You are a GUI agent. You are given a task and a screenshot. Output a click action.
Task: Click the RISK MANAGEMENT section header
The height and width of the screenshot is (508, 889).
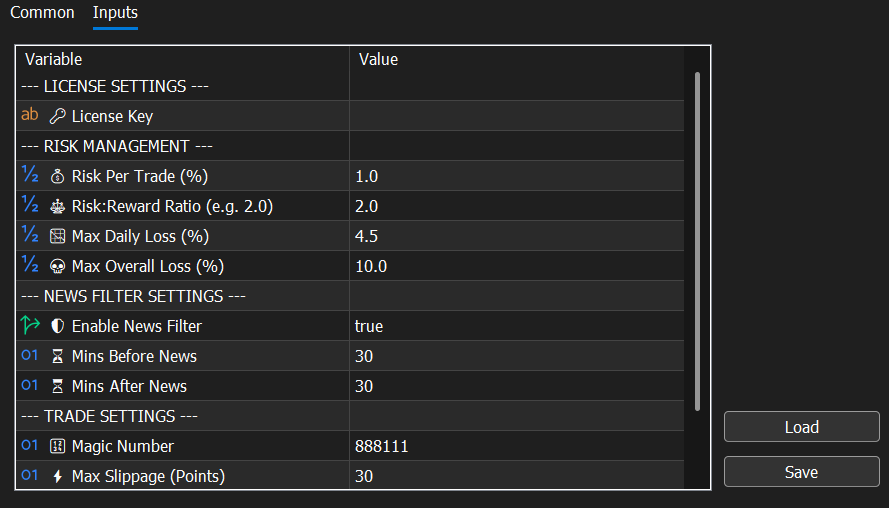coord(117,146)
